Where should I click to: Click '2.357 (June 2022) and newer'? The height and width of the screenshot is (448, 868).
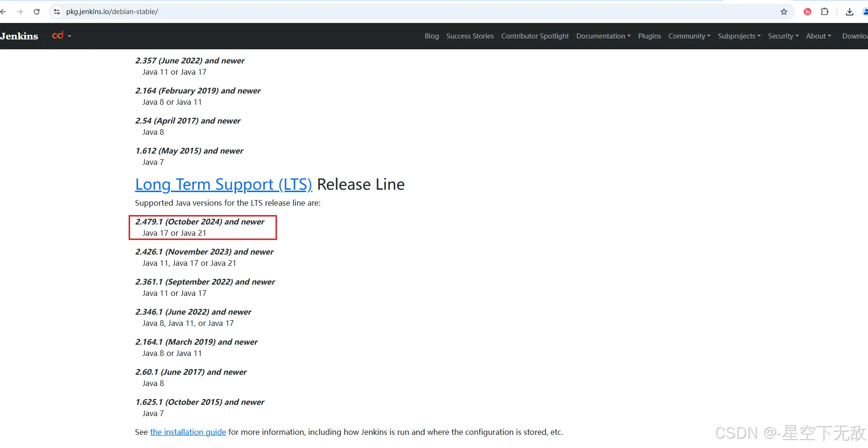pyautogui.click(x=190, y=61)
